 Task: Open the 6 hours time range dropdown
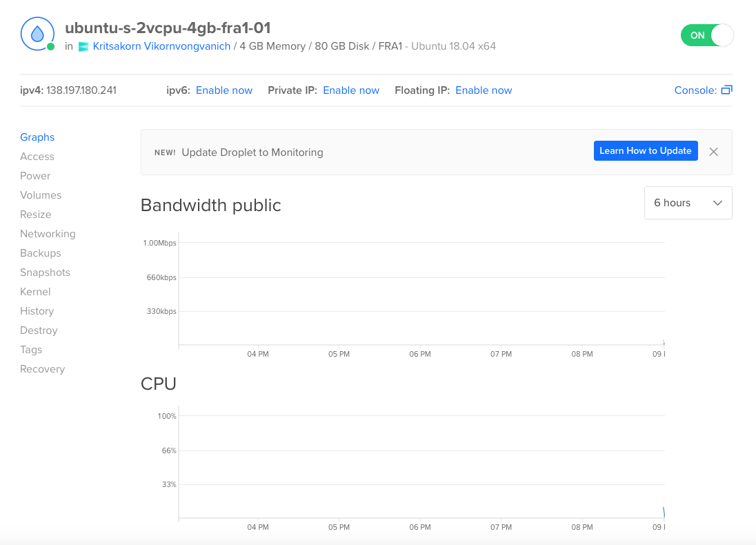click(688, 203)
